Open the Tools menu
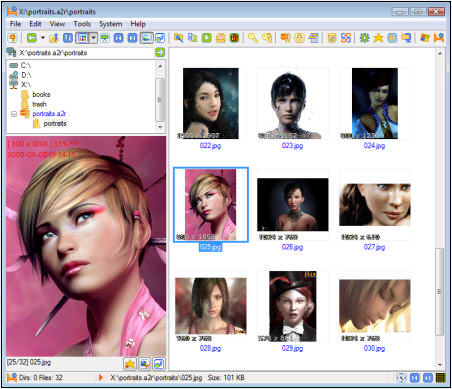This screenshot has height=389, width=452. (82, 24)
